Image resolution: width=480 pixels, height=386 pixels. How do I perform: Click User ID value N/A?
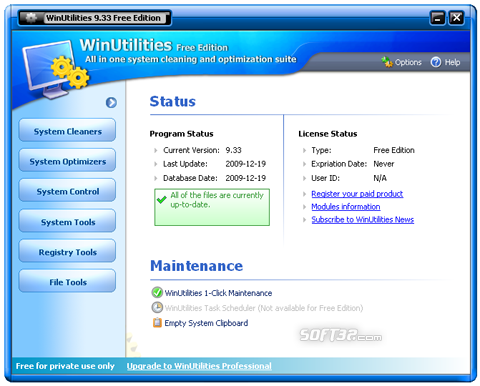tap(380, 178)
